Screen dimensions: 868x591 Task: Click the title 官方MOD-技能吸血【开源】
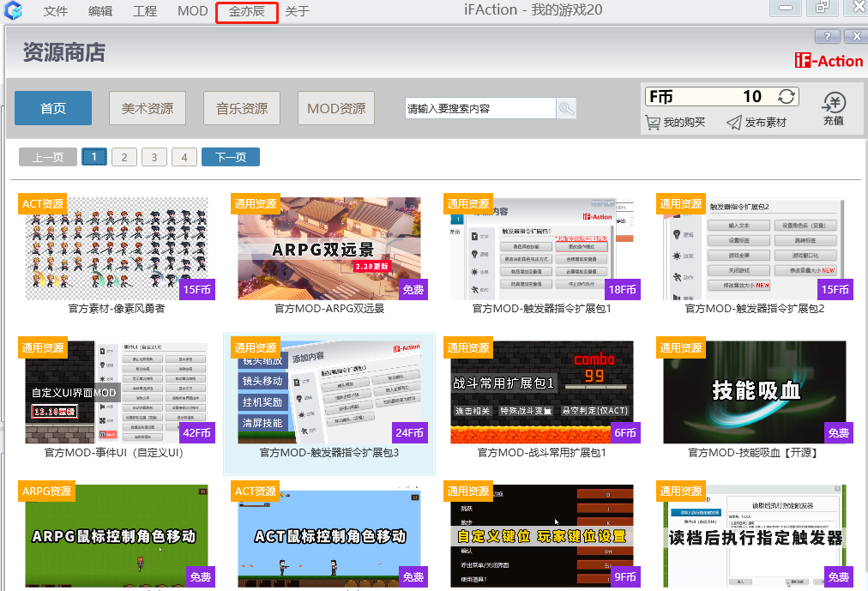(x=755, y=453)
